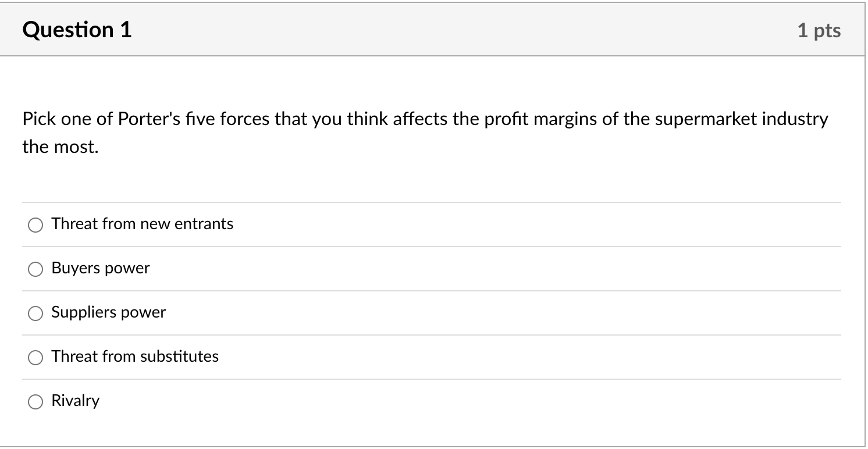Select the Rivalry option
The height and width of the screenshot is (449, 868).
click(35, 401)
